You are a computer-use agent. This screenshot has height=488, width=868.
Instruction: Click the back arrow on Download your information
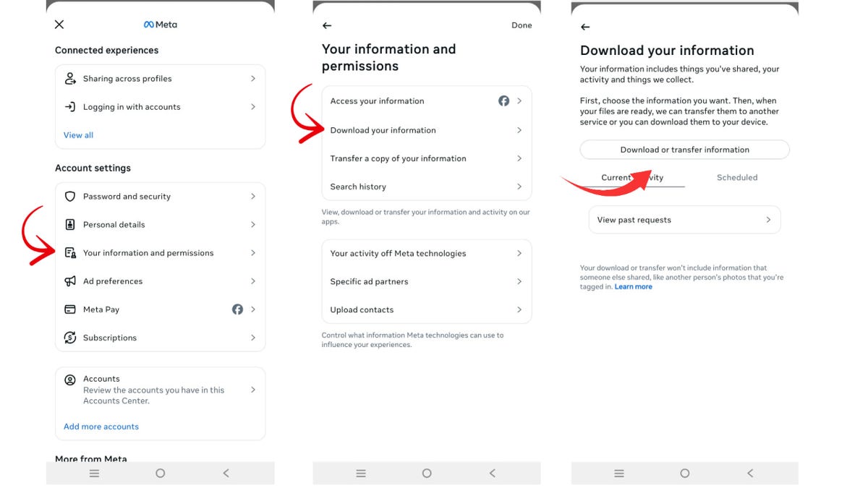584,27
